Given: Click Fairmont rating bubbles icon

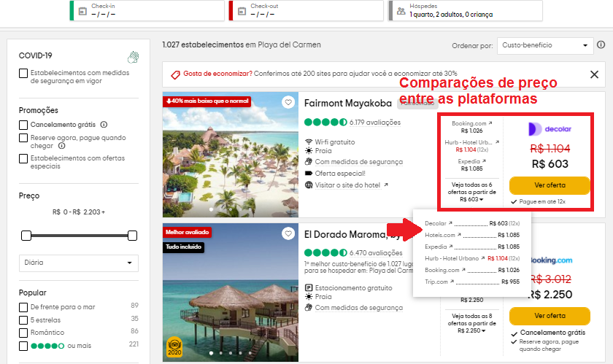Looking at the screenshot, I should pyautogui.click(x=325, y=122).
